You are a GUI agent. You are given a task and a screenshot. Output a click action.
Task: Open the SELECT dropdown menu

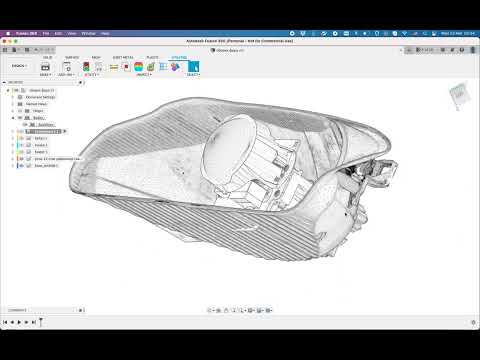pos(193,75)
